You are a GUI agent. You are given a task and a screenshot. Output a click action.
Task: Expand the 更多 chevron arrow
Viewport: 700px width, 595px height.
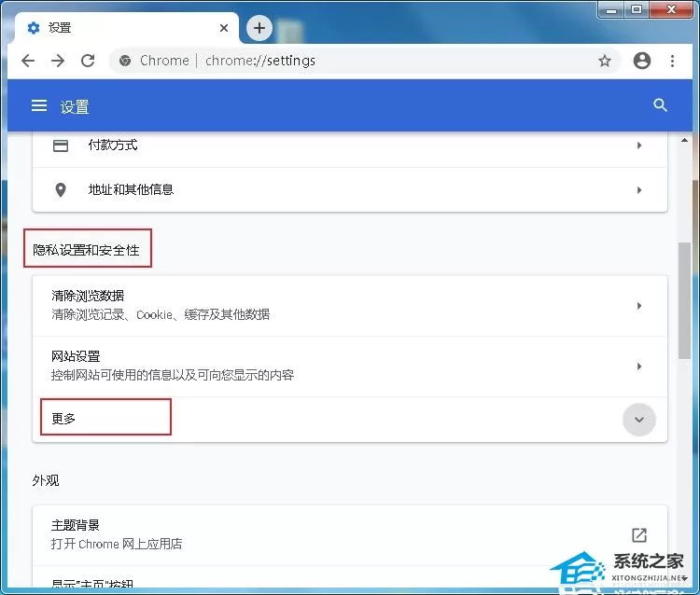[639, 420]
